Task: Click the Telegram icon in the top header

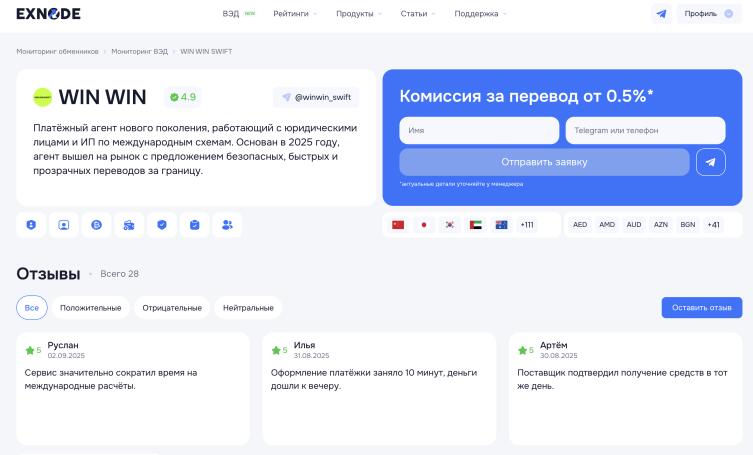Action: click(x=661, y=14)
